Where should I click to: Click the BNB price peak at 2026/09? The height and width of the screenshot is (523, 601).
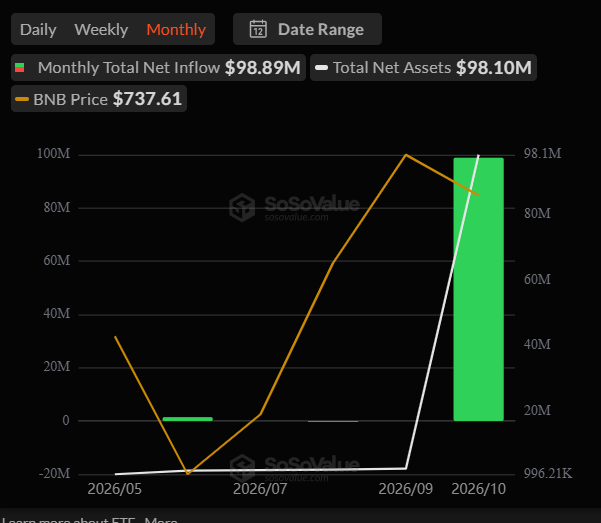(406, 155)
